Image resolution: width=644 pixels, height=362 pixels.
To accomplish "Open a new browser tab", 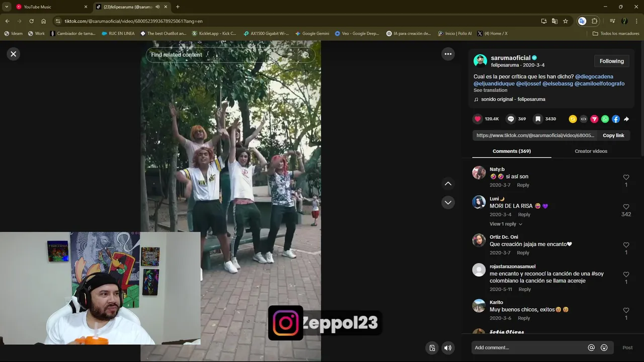I will point(178,7).
